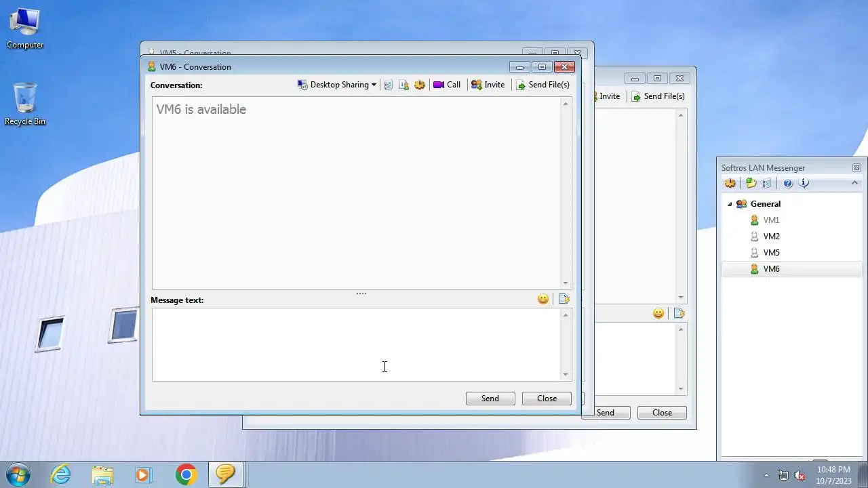Open Desktop Sharing in VM6 conversation
Image resolution: width=868 pixels, height=488 pixels.
point(336,85)
